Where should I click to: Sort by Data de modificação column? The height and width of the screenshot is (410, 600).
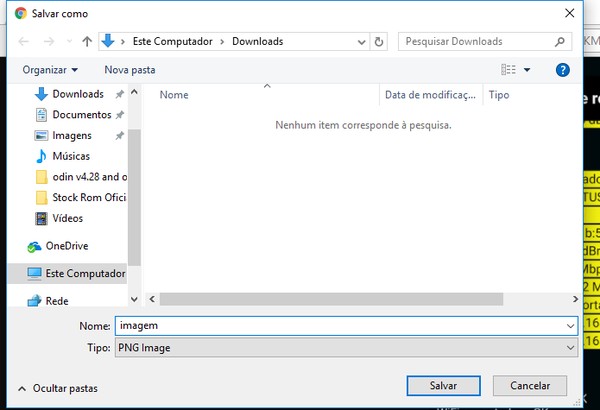[x=430, y=95]
